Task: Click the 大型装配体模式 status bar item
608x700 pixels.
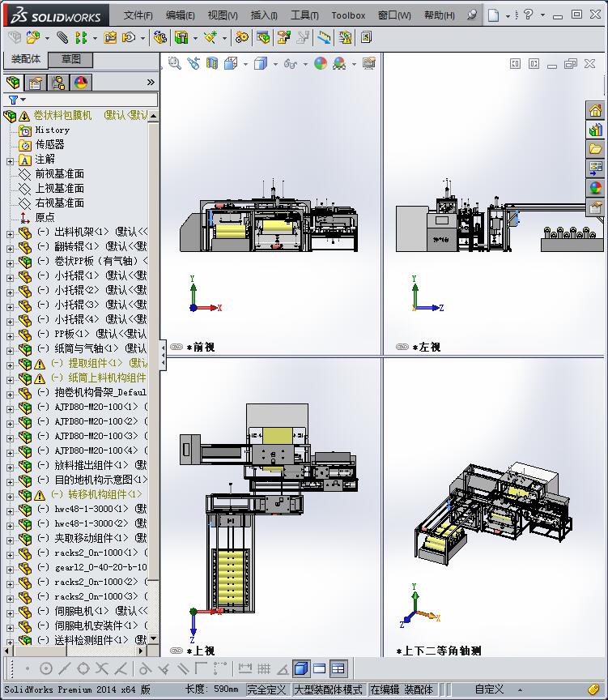Action: point(328,689)
